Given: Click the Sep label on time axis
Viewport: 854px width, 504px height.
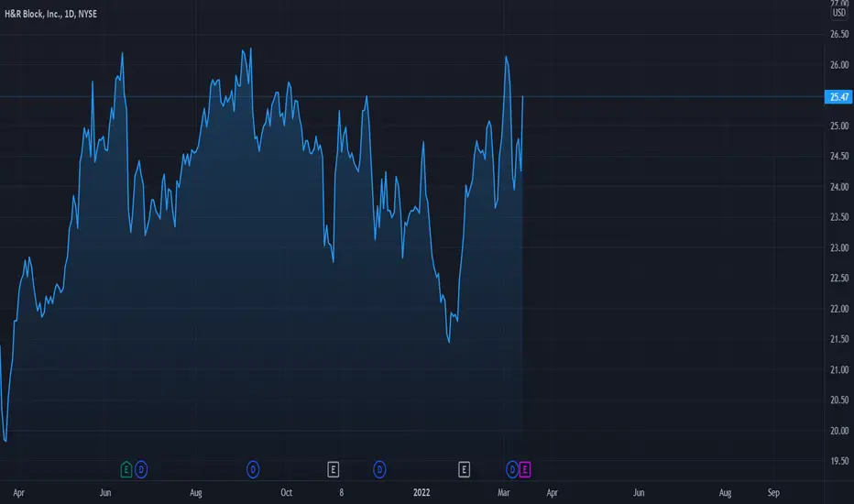Looking at the screenshot, I should click(x=774, y=493).
